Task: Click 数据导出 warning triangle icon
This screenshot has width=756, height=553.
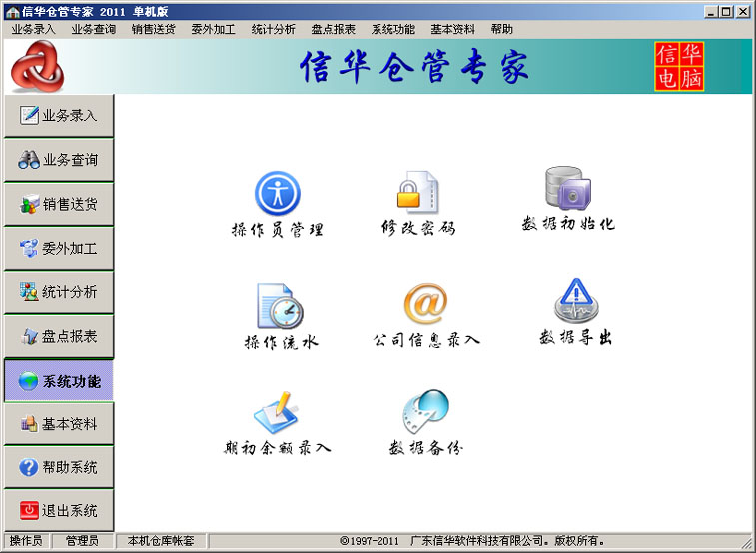Action: pyautogui.click(x=576, y=301)
